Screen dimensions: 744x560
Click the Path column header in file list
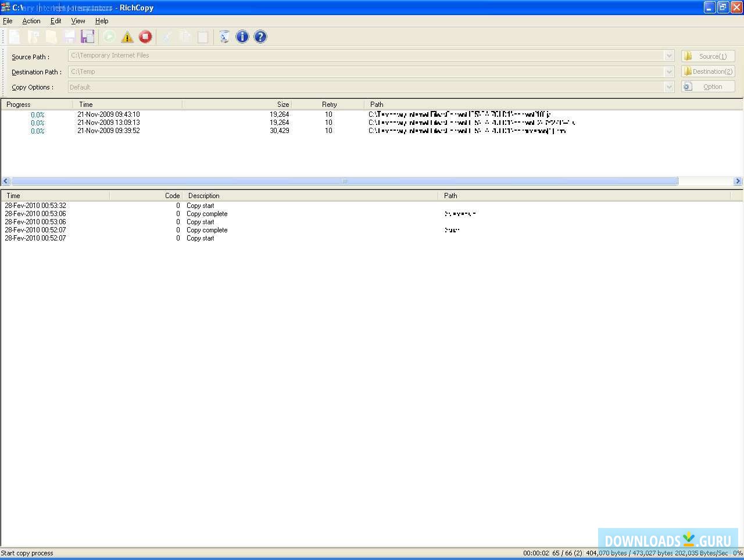coord(553,105)
